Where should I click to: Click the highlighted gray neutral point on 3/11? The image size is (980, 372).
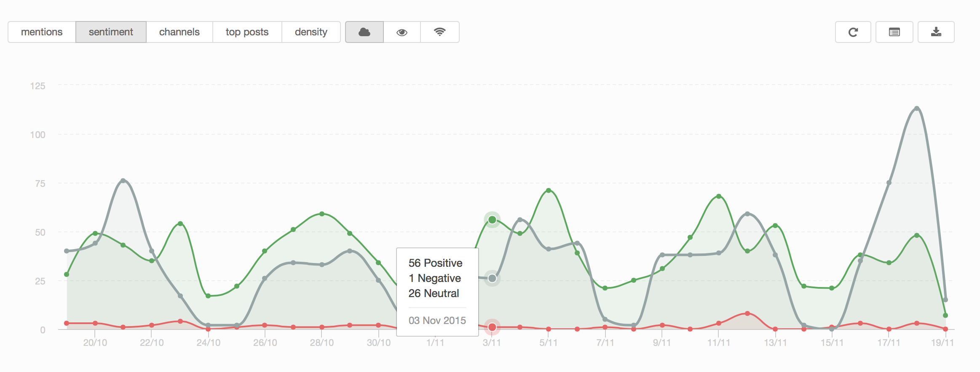pyautogui.click(x=492, y=278)
